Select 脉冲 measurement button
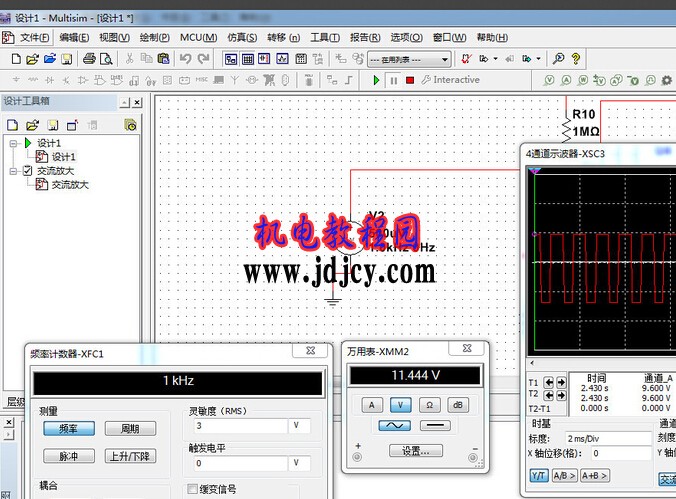 coord(69,456)
